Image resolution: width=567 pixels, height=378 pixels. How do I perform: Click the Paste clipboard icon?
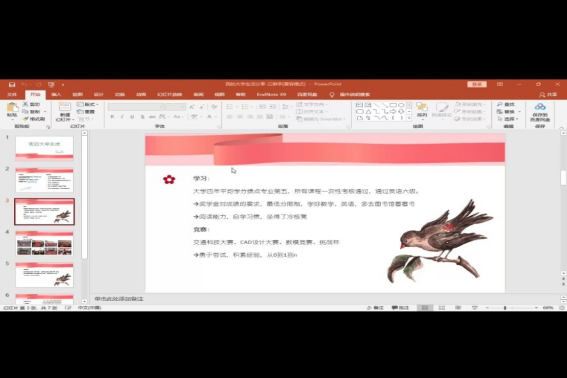coord(12,107)
